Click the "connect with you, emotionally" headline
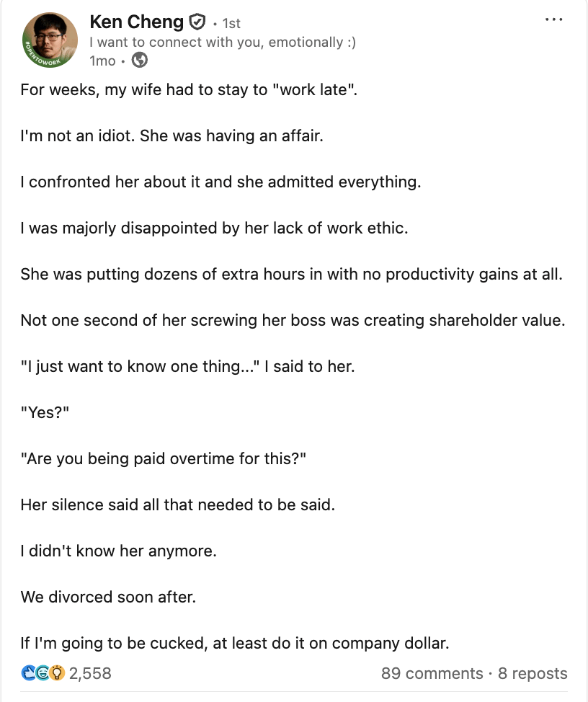This screenshot has height=702, width=588. coord(223,43)
